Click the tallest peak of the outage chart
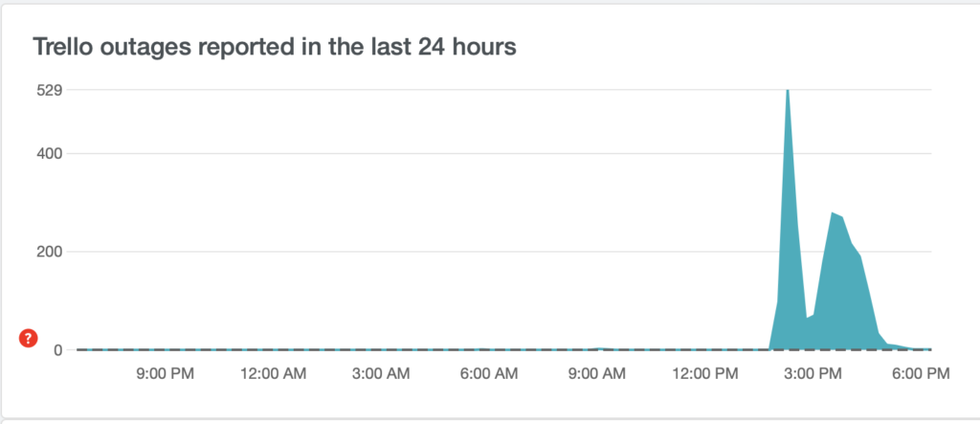Viewport: 980px width, 424px height. 787,92
